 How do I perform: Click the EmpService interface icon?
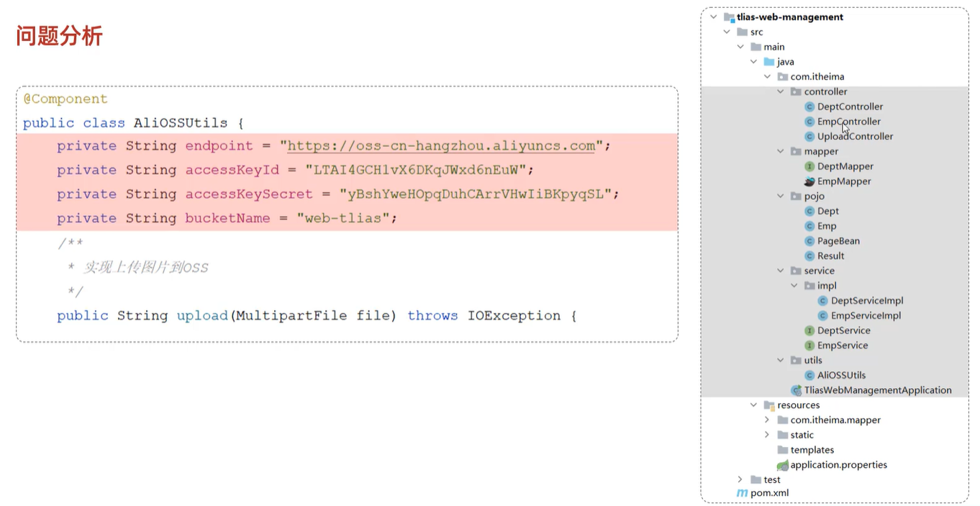click(809, 345)
